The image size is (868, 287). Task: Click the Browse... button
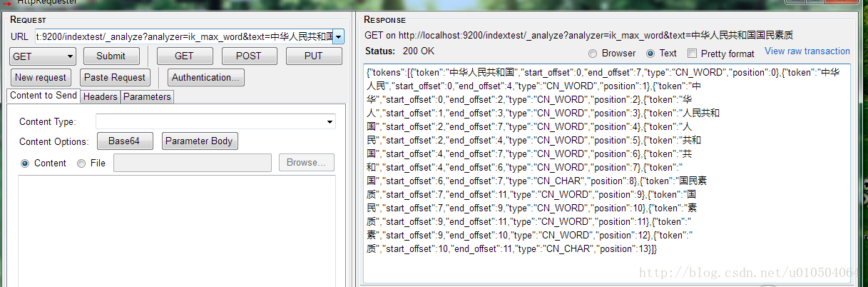[307, 163]
